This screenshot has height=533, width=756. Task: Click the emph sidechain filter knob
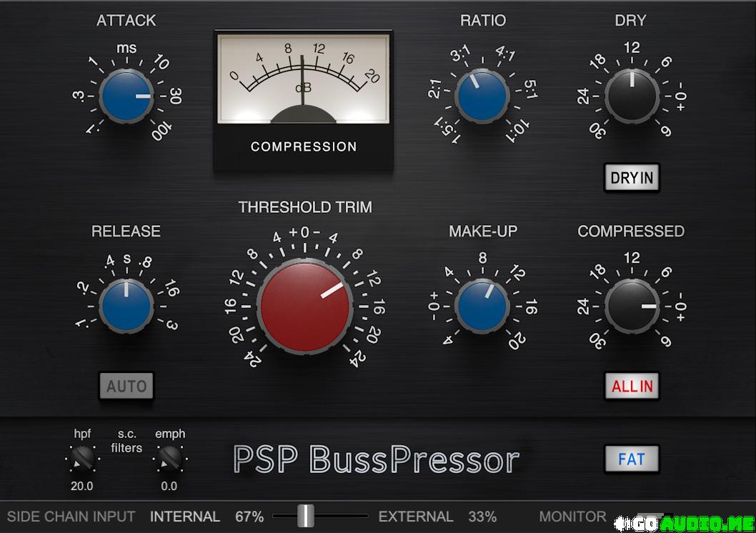tap(169, 457)
